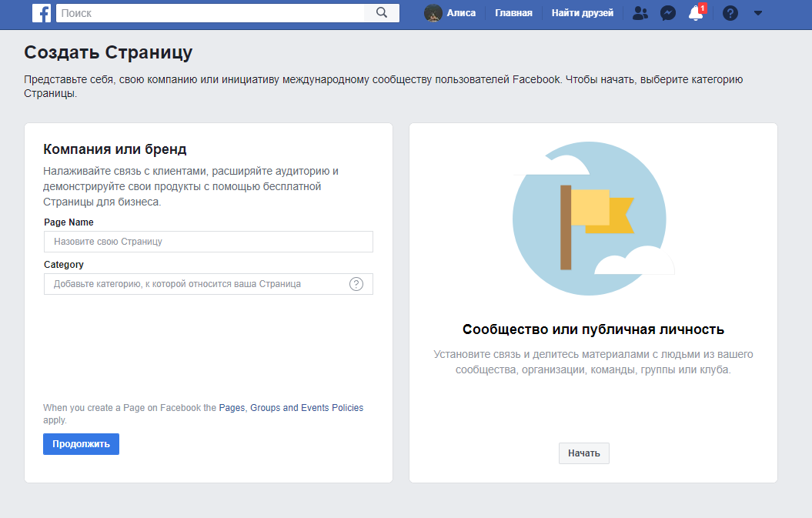
Task: Click the Начать button
Action: (583, 453)
